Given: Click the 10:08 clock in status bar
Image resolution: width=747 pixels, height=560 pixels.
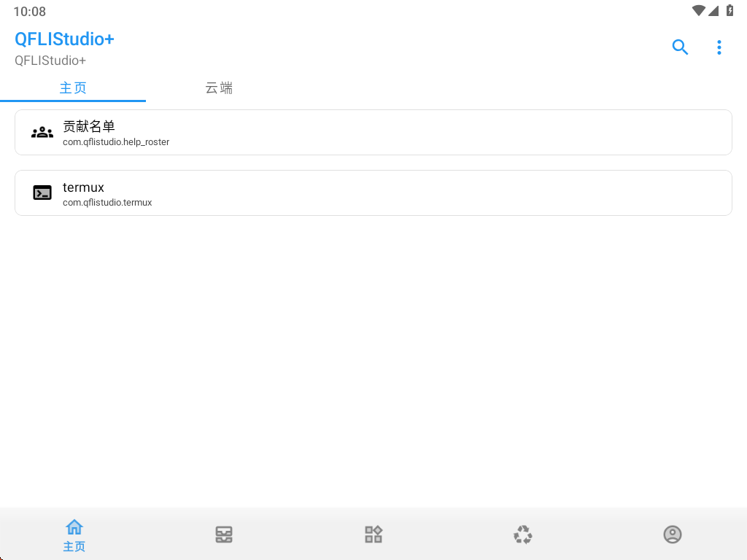Looking at the screenshot, I should (x=29, y=12).
